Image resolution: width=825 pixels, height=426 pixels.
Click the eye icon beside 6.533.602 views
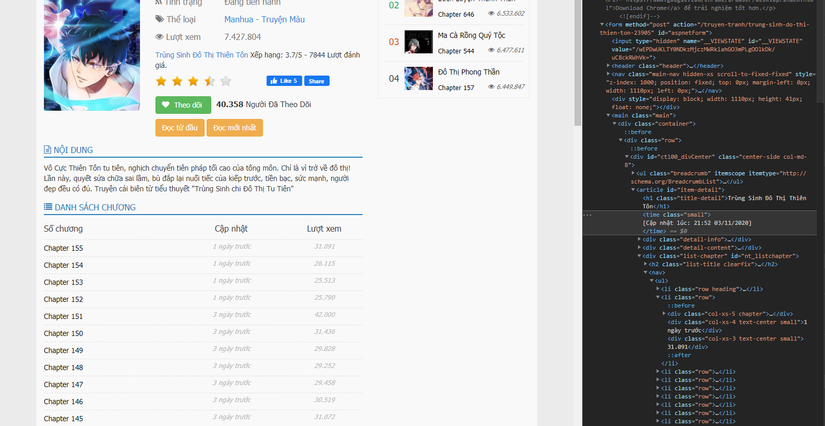[491, 14]
